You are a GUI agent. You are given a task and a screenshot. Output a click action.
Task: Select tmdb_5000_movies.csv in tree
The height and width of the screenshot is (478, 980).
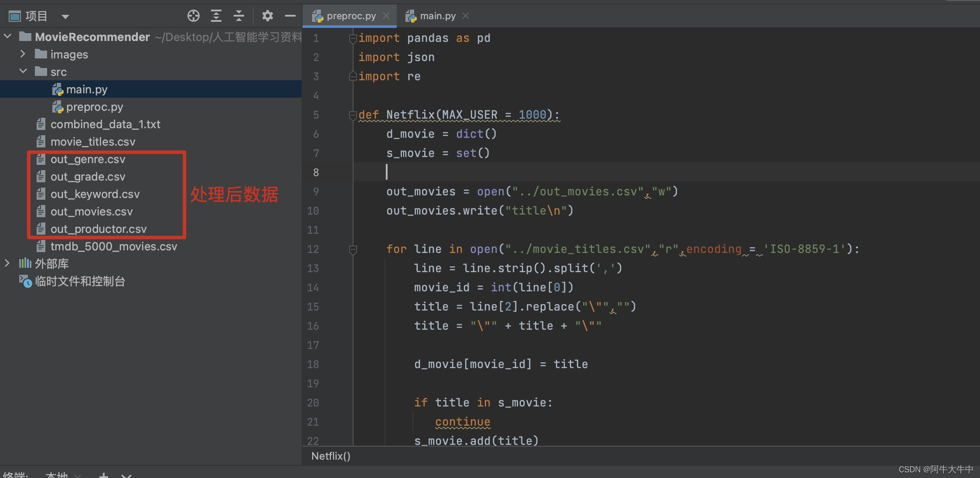(x=113, y=246)
